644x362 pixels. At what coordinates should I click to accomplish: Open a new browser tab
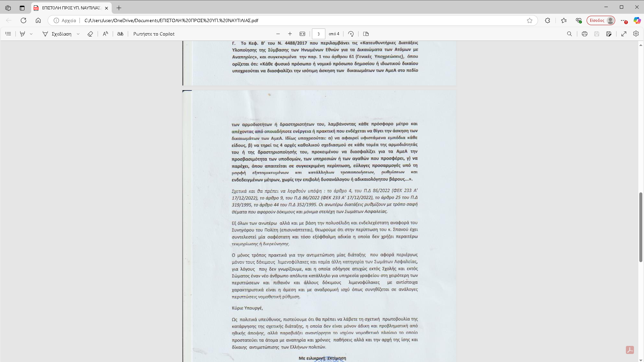(x=119, y=8)
